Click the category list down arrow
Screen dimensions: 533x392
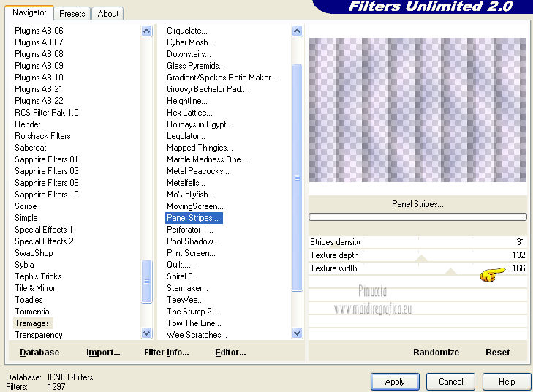[x=146, y=333]
